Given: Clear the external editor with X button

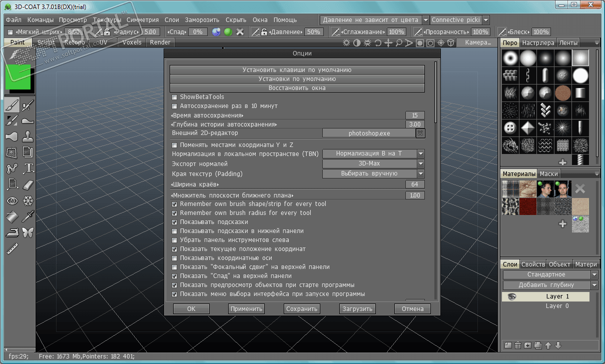Looking at the screenshot, I should click(x=420, y=133).
